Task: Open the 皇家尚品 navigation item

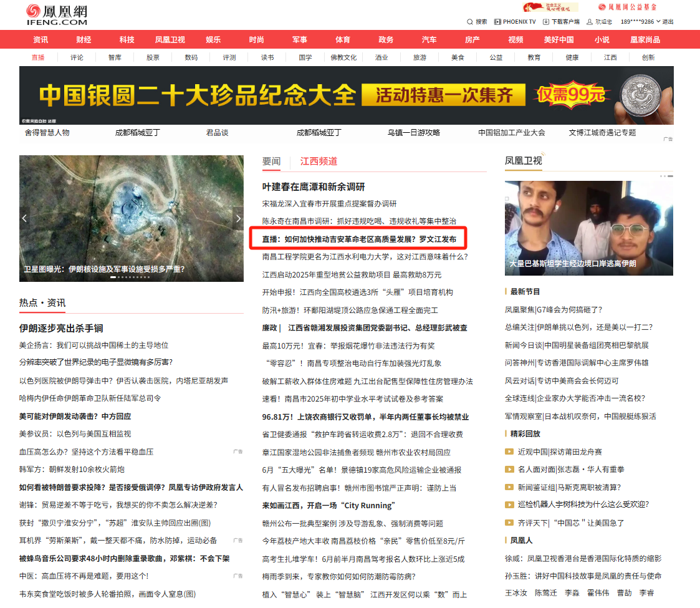Action: 645,40
